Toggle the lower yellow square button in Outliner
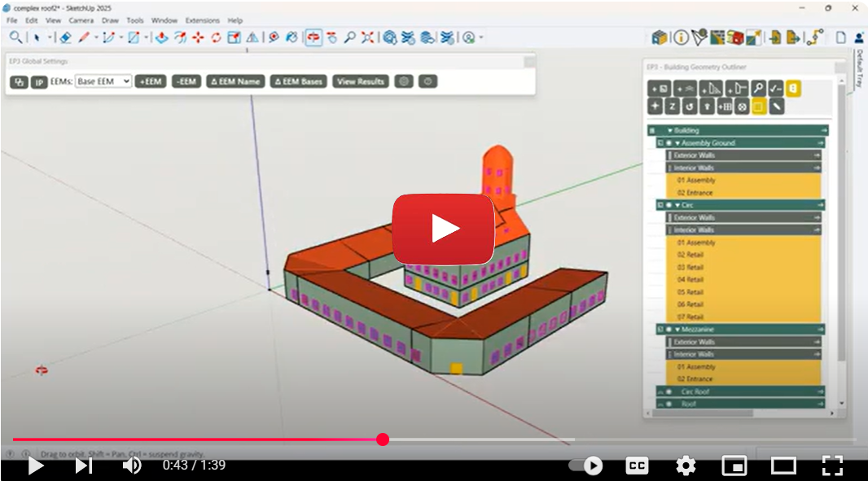 click(759, 107)
